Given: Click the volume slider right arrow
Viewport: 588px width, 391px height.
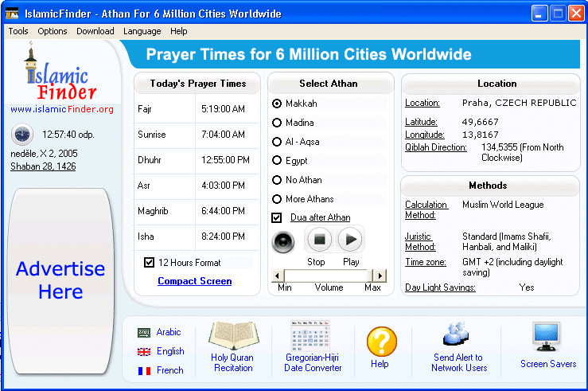Looking at the screenshot, I should pyautogui.click(x=380, y=276).
